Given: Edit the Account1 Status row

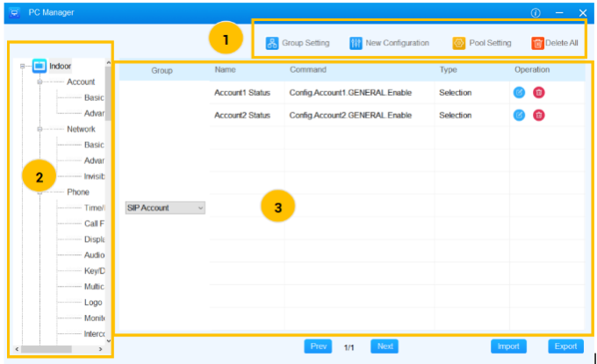Looking at the screenshot, I should [519, 92].
